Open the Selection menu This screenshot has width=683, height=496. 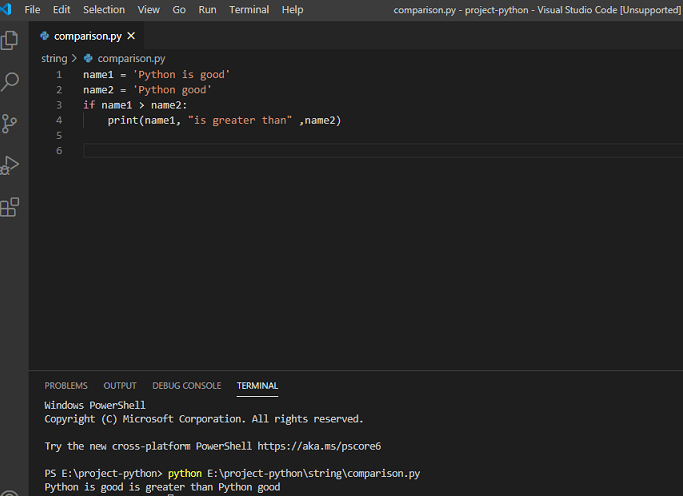pyautogui.click(x=104, y=10)
